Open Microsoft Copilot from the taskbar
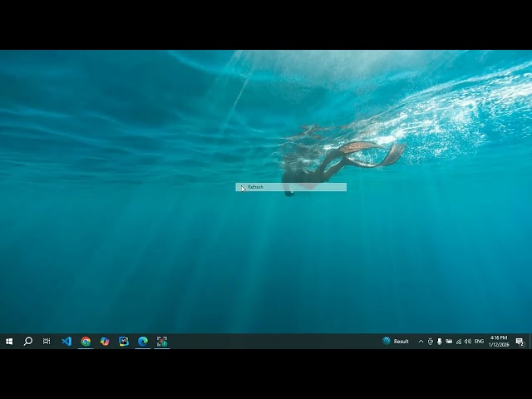Screen dimensions: 532x399 105,342
